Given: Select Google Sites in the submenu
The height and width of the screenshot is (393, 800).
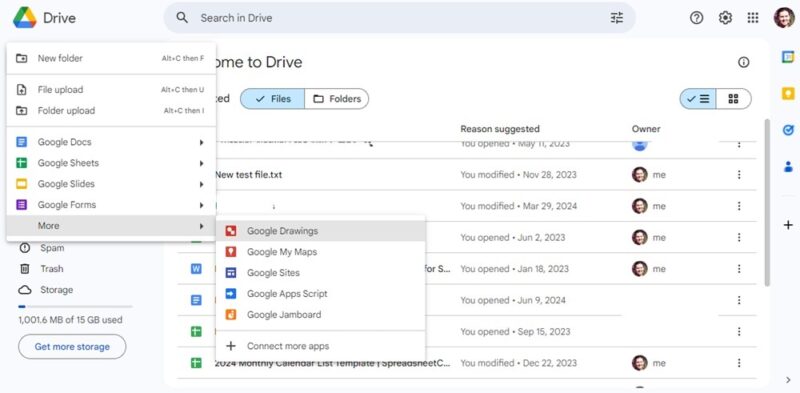Looking at the screenshot, I should (320, 273).
